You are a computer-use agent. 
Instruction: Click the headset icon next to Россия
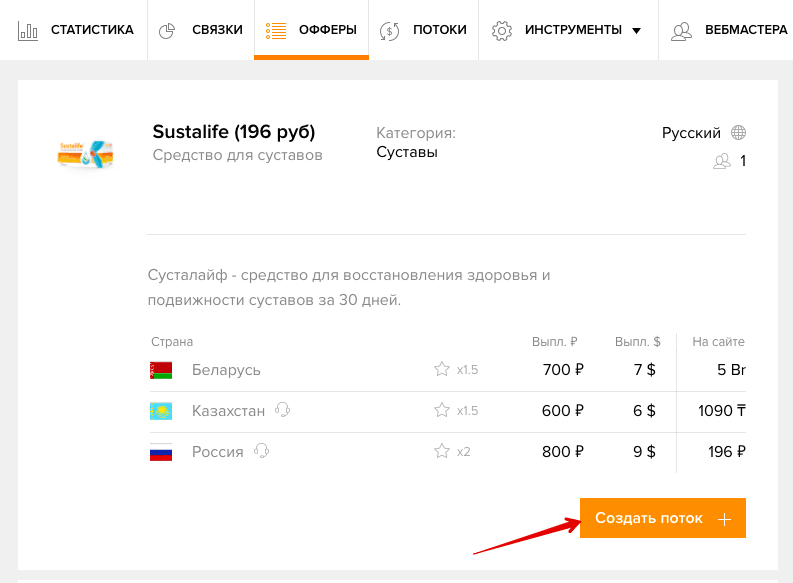click(261, 450)
